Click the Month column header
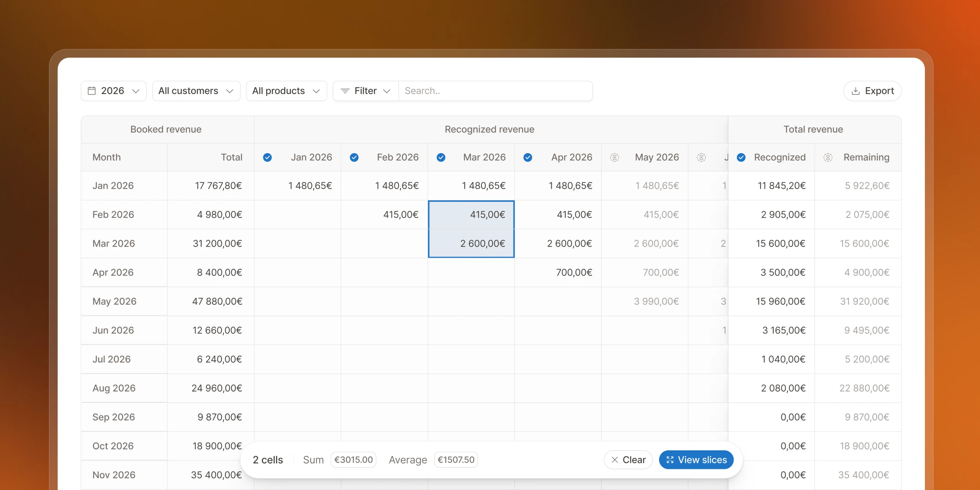The image size is (980, 490). coord(124,157)
